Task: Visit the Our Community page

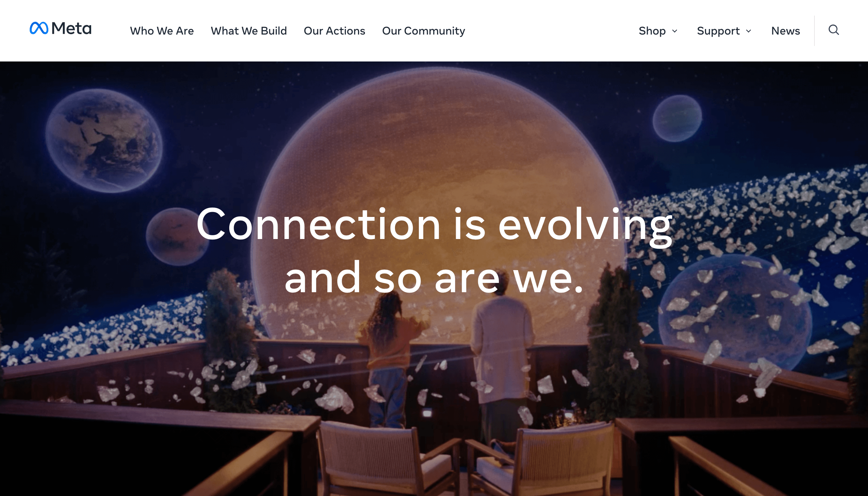Action: coord(423,31)
